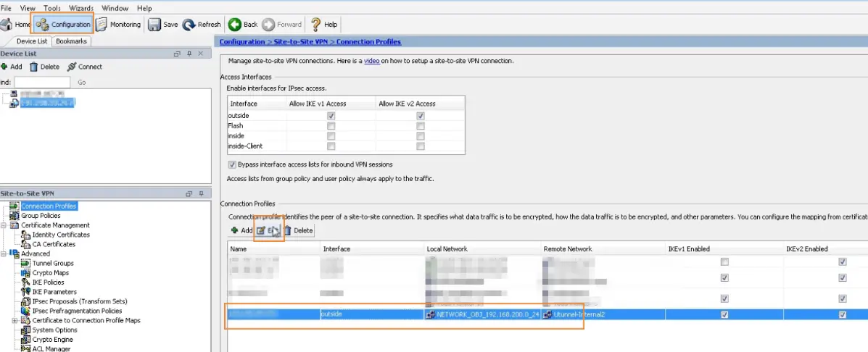Switch to the Monitoring view
Screen dimensions: 868x352
tap(118, 25)
